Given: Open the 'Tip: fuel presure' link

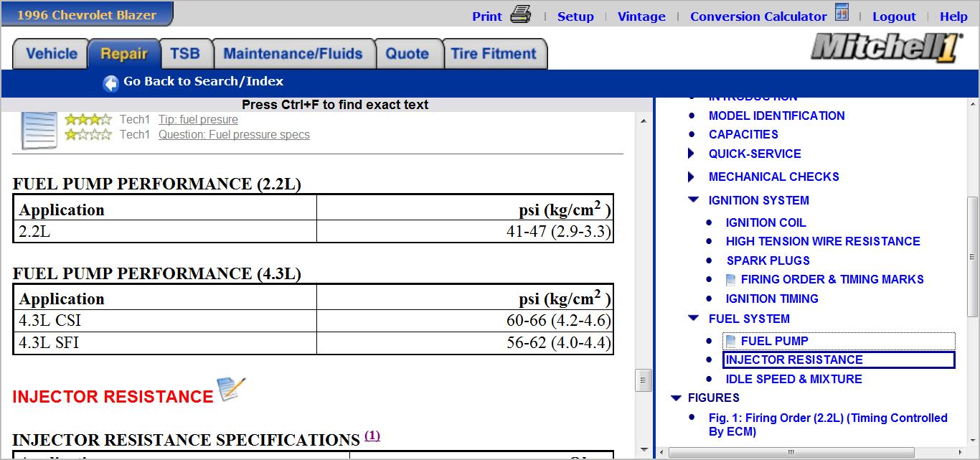Looking at the screenshot, I should coord(198,120).
